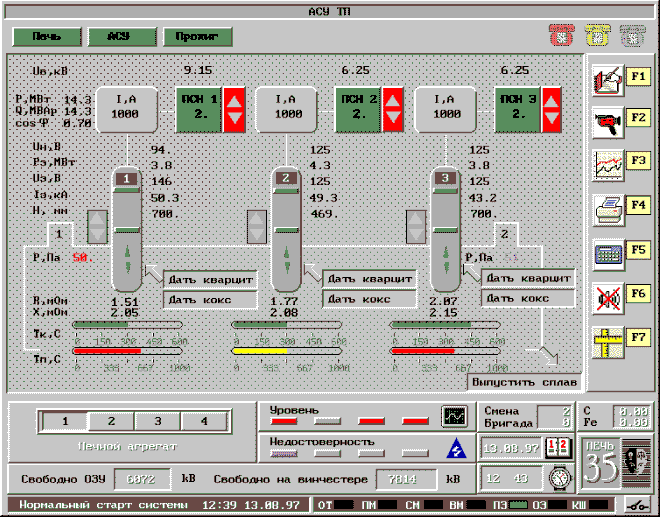Click the ПСН 2 red arrow stepper

pos(393,107)
